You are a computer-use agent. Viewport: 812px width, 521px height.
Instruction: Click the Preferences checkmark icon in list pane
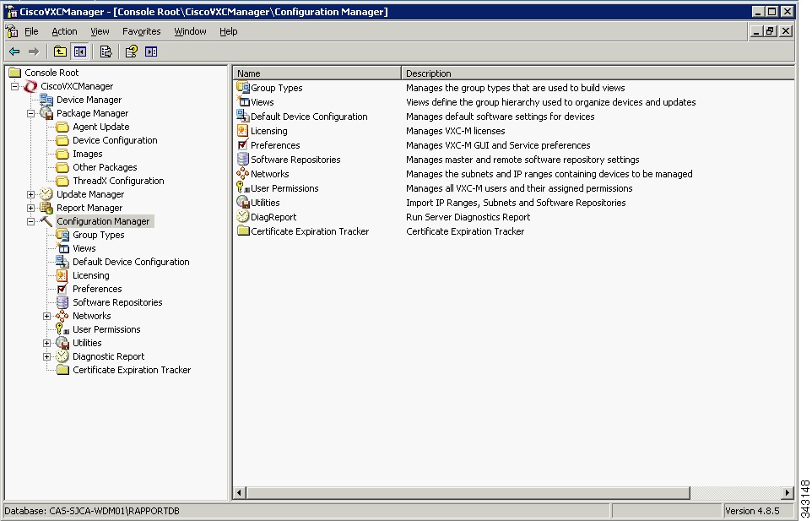click(243, 145)
